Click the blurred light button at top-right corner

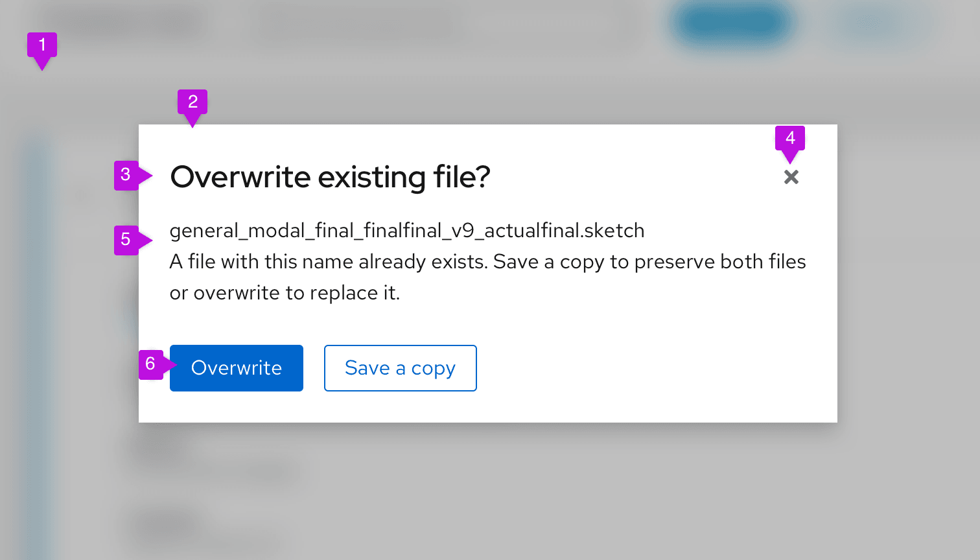[x=872, y=23]
